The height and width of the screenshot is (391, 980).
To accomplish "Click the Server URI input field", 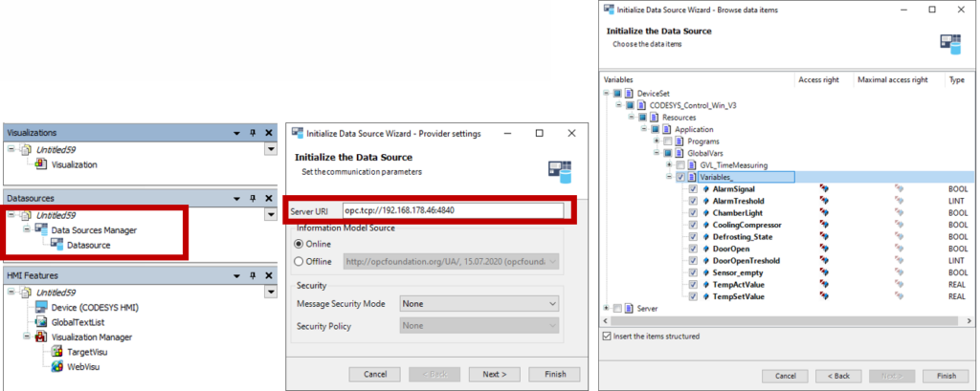I will 452,209.
